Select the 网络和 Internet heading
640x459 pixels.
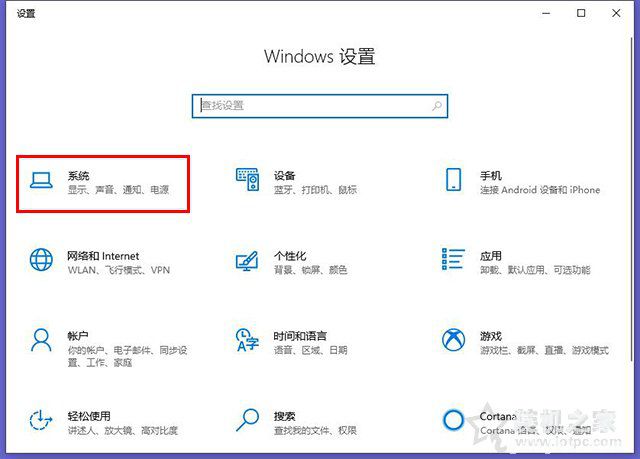[x=103, y=256]
